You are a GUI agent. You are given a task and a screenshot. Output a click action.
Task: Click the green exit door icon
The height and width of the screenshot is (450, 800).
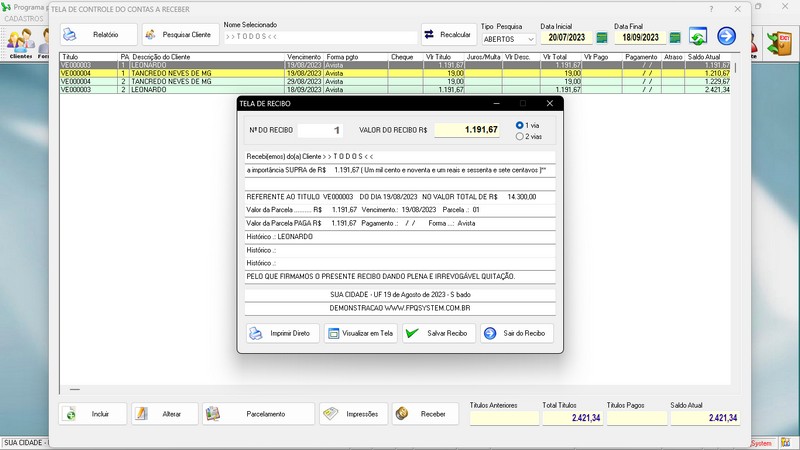(x=778, y=42)
